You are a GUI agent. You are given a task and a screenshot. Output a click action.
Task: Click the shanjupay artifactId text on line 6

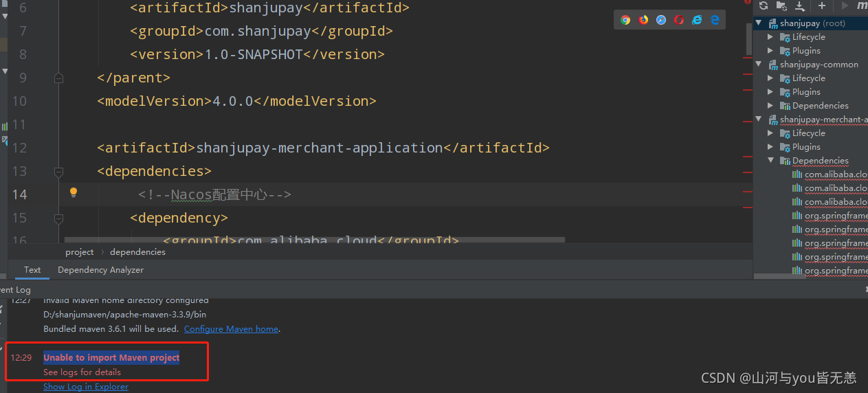(265, 8)
